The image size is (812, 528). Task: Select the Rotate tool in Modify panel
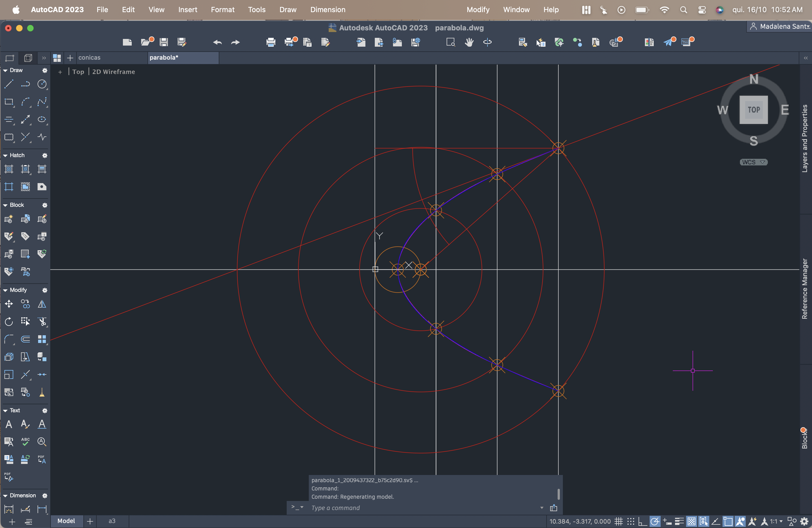click(x=9, y=321)
